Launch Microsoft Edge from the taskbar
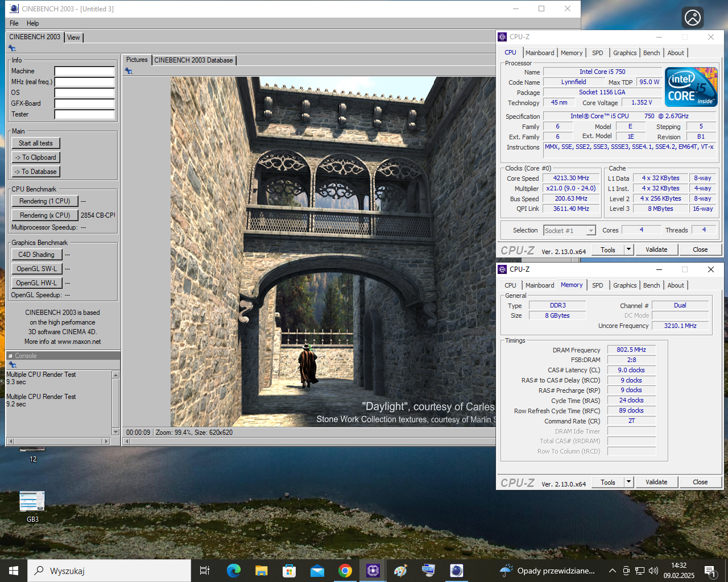 [x=233, y=571]
